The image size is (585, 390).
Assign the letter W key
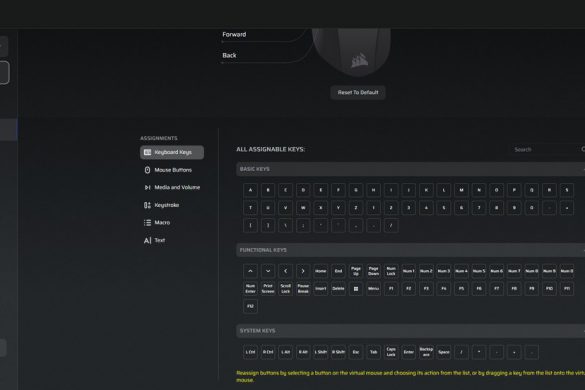pos(303,208)
